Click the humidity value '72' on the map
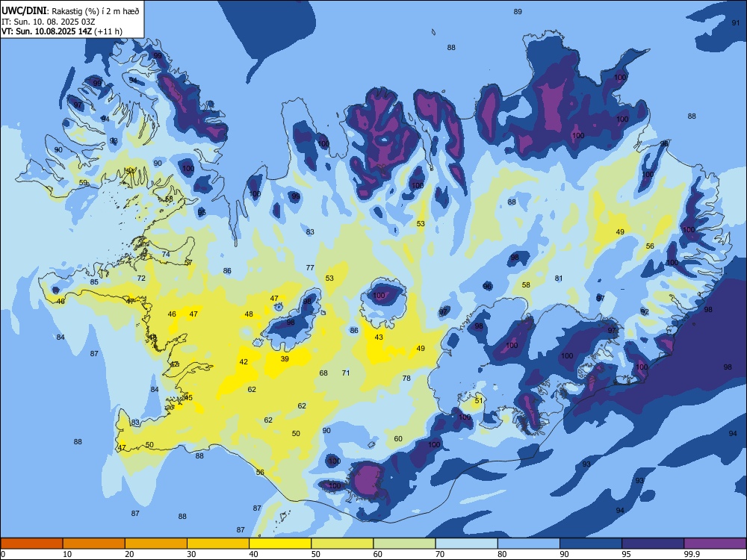The image size is (747, 560). (141, 278)
